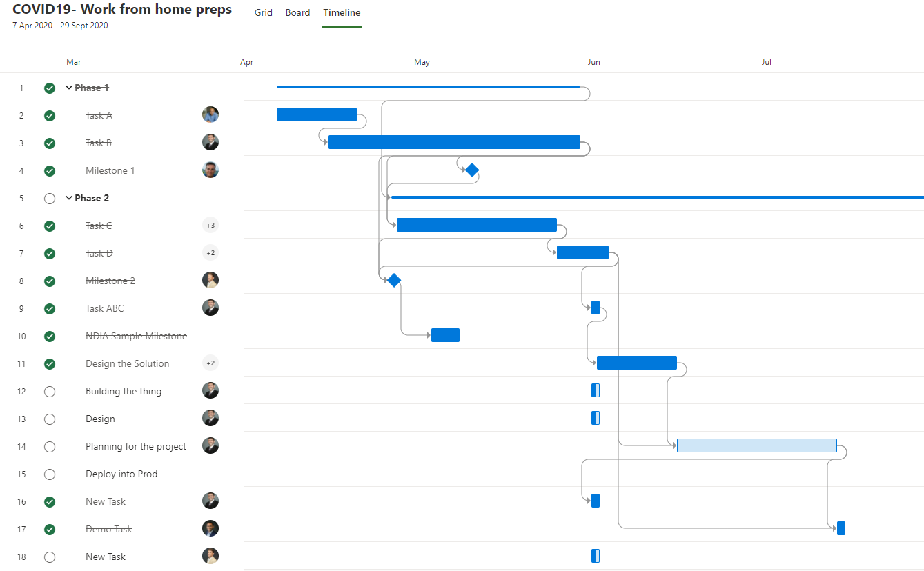Click the avatar next to Milestone 1
This screenshot has width=924, height=571.
(210, 170)
